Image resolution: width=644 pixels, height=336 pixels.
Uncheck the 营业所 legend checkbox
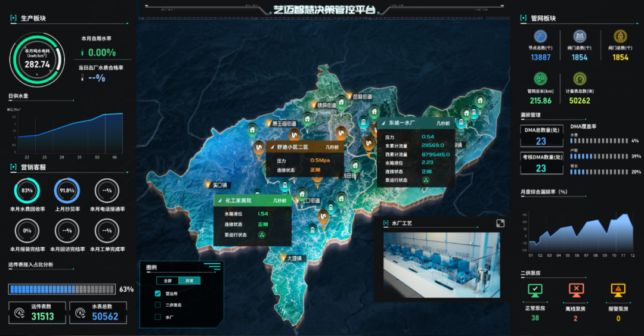tap(158, 293)
